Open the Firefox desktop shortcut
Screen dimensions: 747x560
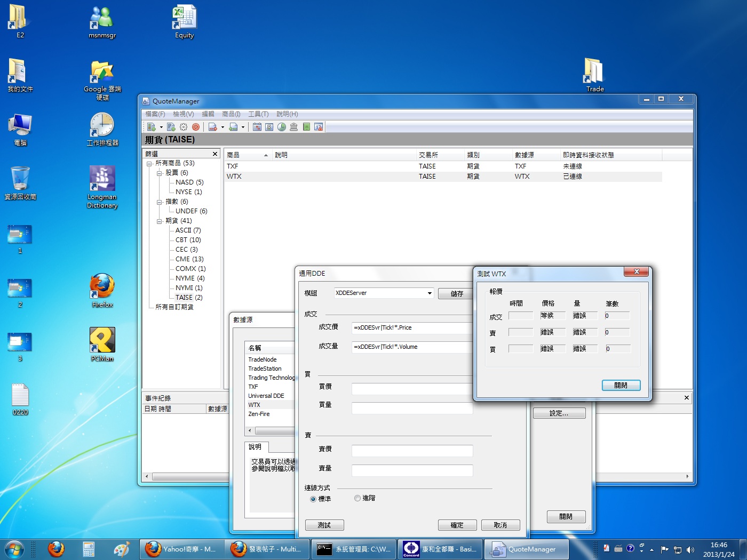(x=102, y=291)
